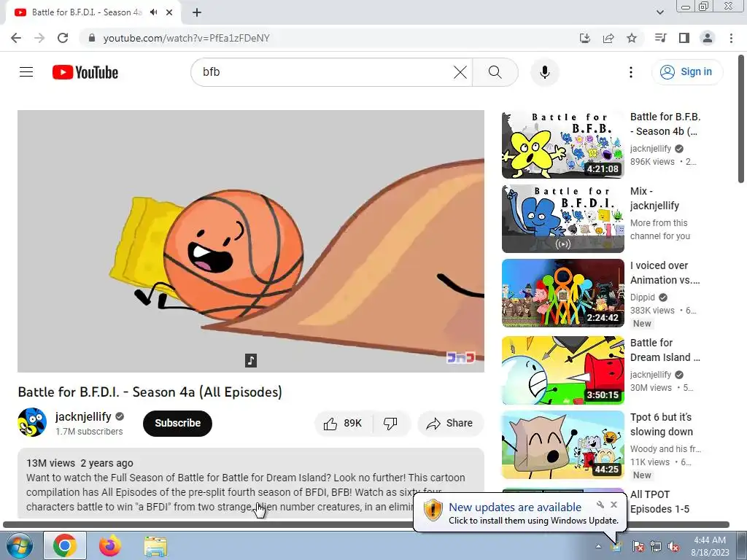Image resolution: width=747 pixels, height=560 pixels.
Task: Open the clock showing 4:44 AM
Action: click(710, 546)
